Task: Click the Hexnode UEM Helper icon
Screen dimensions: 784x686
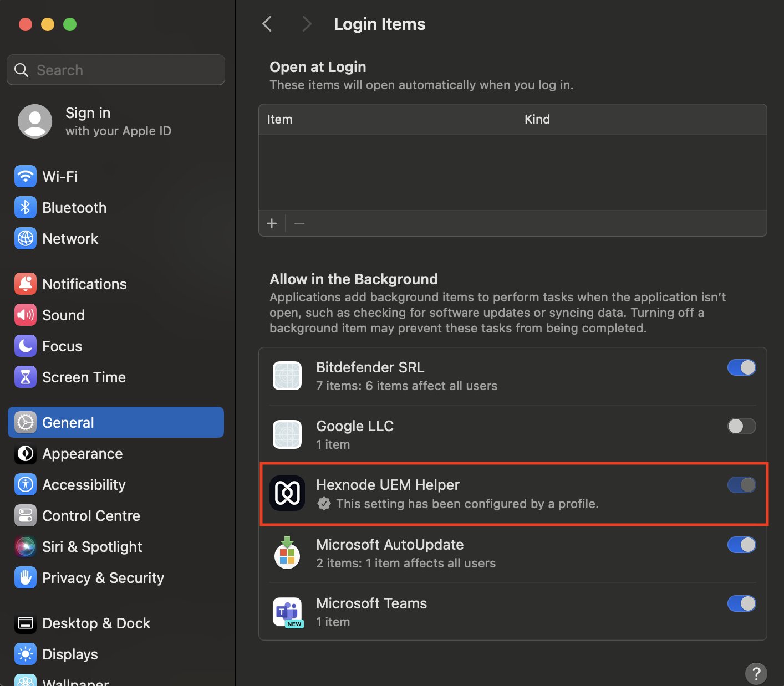Action: 287,493
